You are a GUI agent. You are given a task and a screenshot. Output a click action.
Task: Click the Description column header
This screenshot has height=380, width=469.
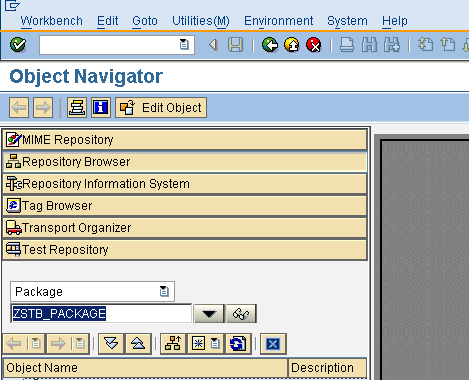327,368
